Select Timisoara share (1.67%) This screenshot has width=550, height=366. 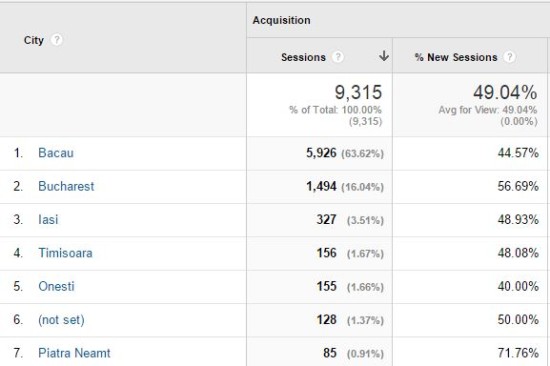click(365, 254)
